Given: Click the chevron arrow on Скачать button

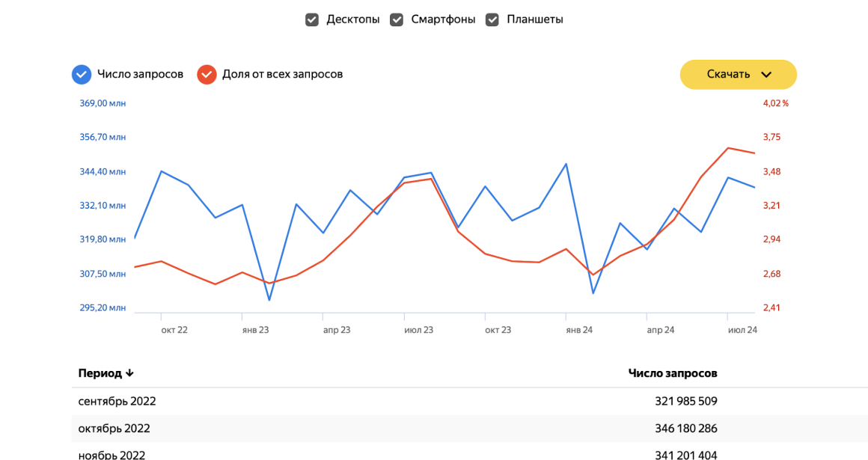Looking at the screenshot, I should [x=766, y=75].
